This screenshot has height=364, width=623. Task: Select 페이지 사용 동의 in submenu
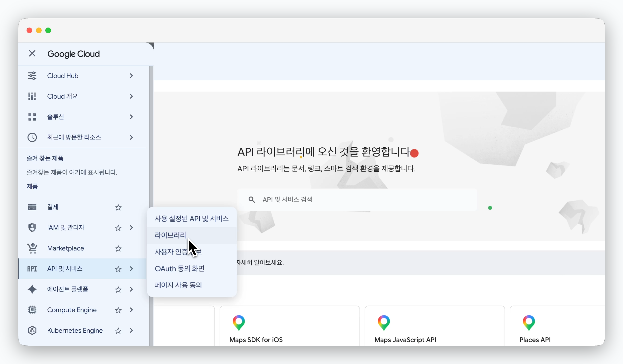tap(192, 285)
